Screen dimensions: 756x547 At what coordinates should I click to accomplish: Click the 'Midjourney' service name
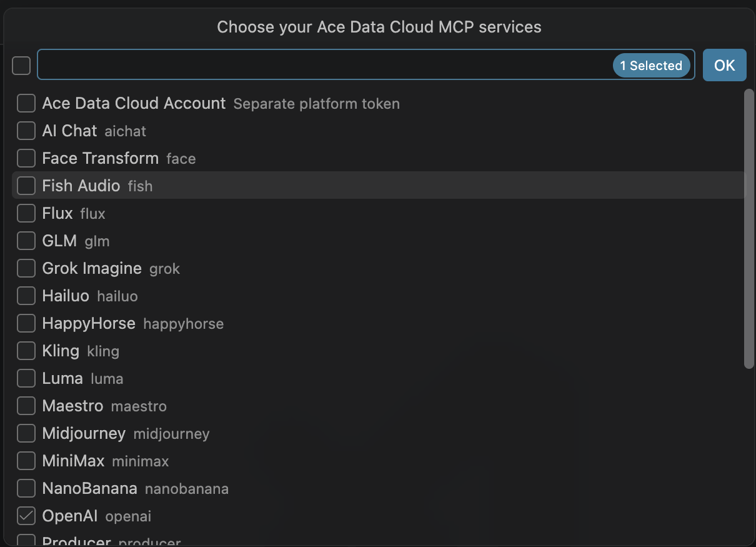click(x=84, y=433)
